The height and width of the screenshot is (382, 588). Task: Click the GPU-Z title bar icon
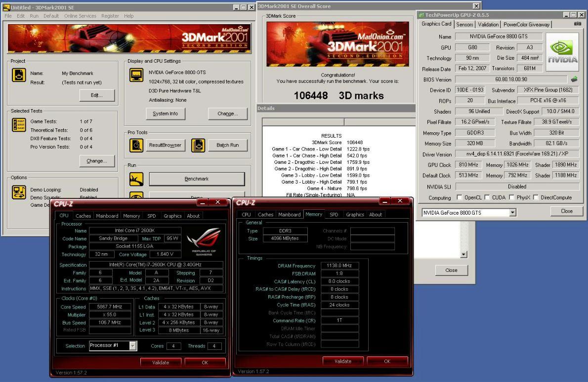point(421,15)
